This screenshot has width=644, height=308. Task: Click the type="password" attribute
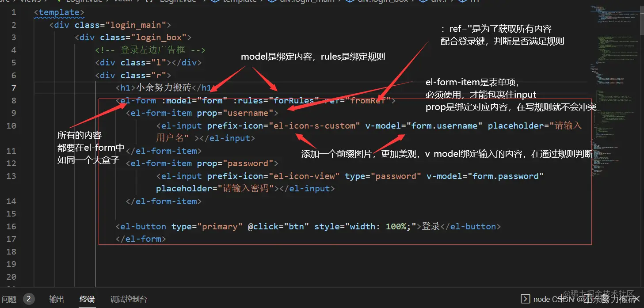click(383, 176)
